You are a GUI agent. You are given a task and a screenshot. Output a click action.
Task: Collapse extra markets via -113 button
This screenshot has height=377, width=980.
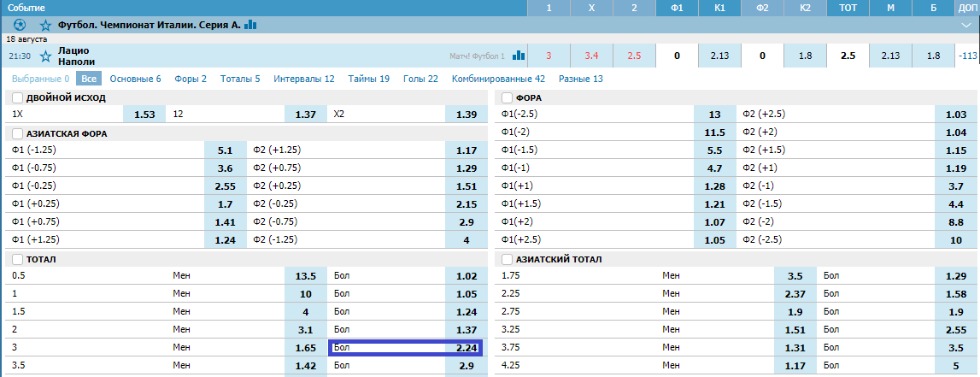click(967, 56)
